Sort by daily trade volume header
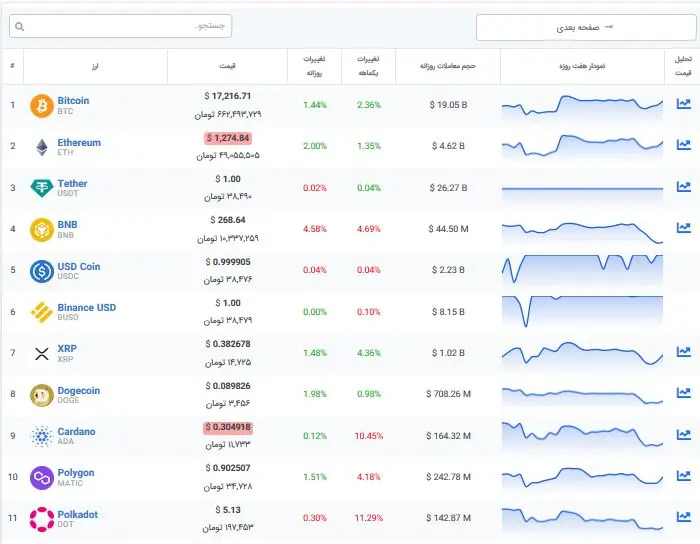The image size is (700, 544). click(447, 66)
